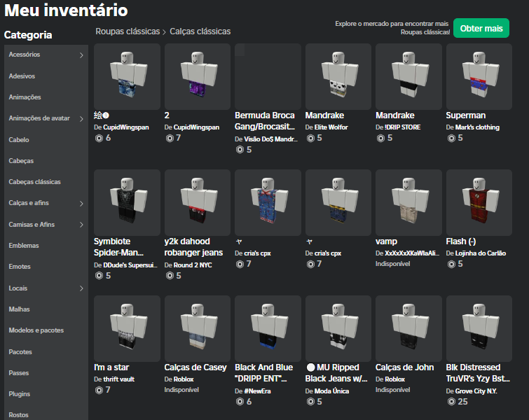529x420 pixels.
Task: Click the Flash (-) item title
Action: pyautogui.click(x=461, y=241)
